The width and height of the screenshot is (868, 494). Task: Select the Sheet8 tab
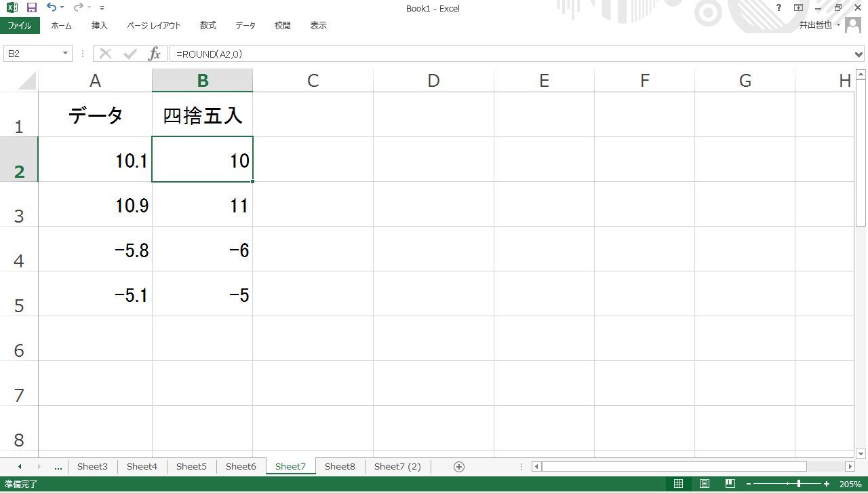pos(340,466)
